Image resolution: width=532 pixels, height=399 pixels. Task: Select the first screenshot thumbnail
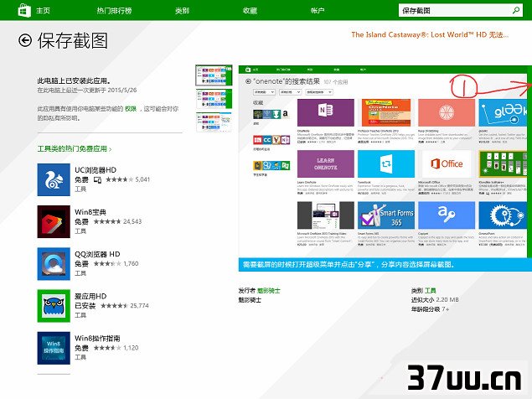click(214, 75)
